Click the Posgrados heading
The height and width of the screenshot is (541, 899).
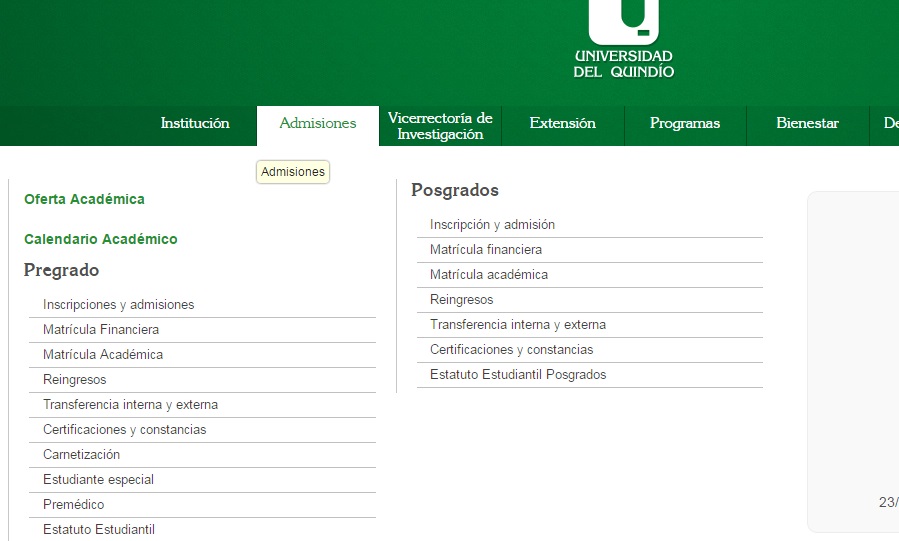[x=455, y=190]
